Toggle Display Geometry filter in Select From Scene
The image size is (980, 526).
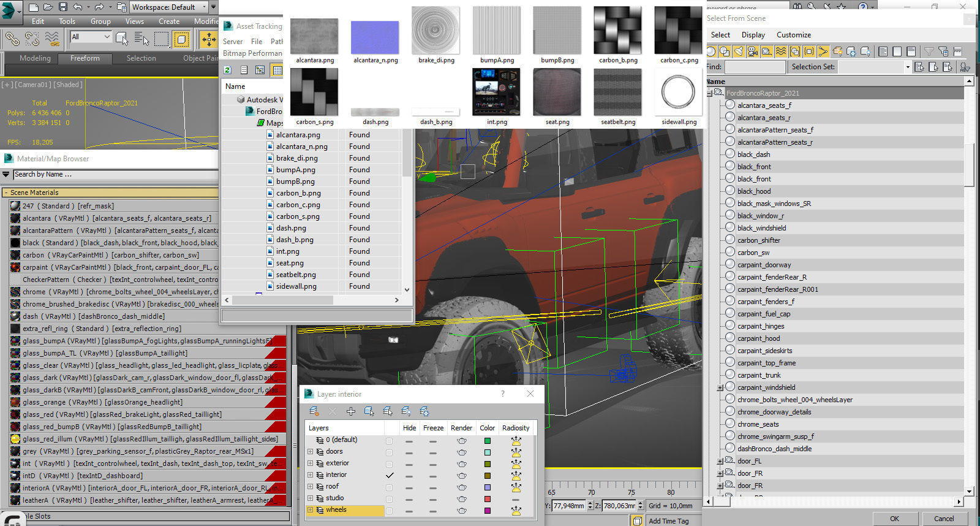[x=712, y=51]
